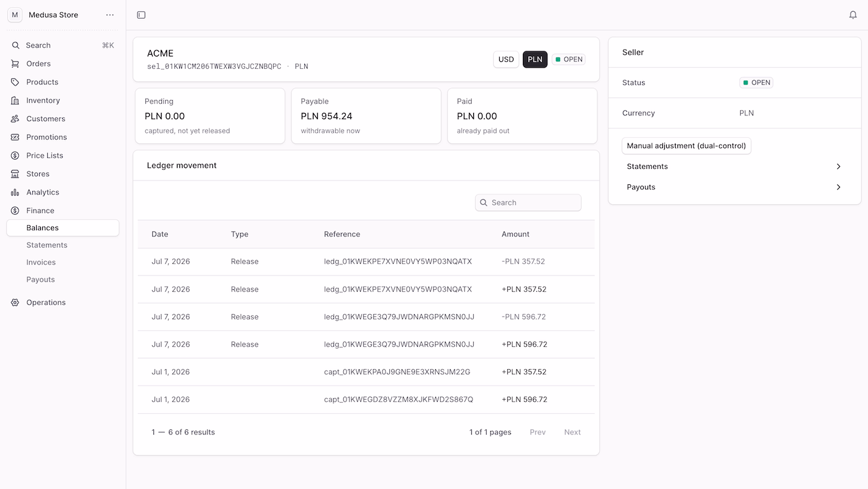The width and height of the screenshot is (868, 489).
Task: Select Balances submenu item
Action: pyautogui.click(x=63, y=228)
